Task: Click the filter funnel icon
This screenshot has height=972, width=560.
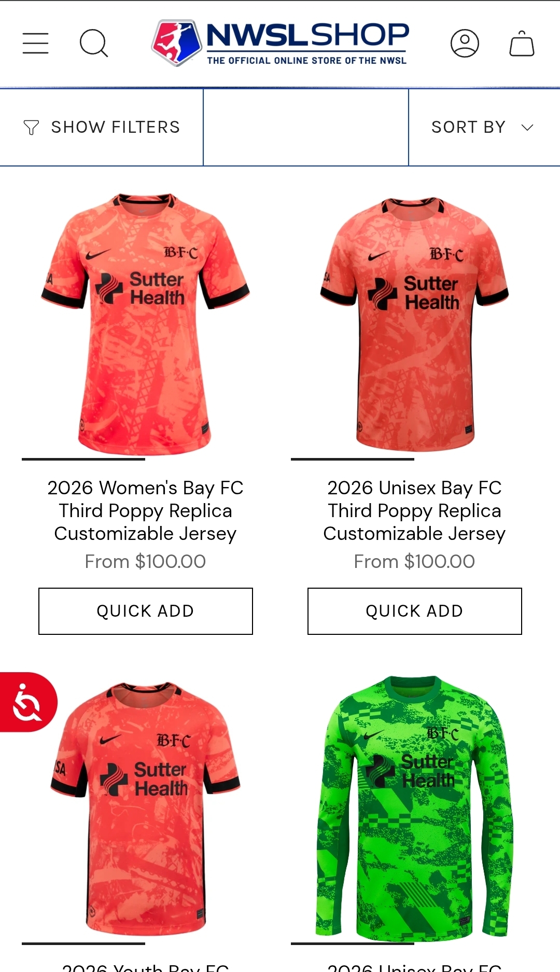Action: (x=31, y=127)
